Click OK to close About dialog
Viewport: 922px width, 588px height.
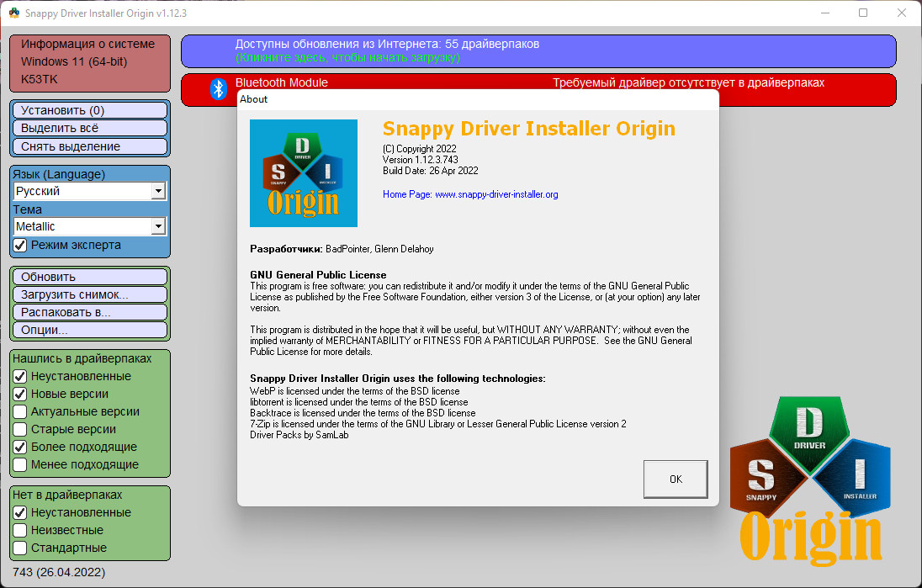(x=676, y=479)
